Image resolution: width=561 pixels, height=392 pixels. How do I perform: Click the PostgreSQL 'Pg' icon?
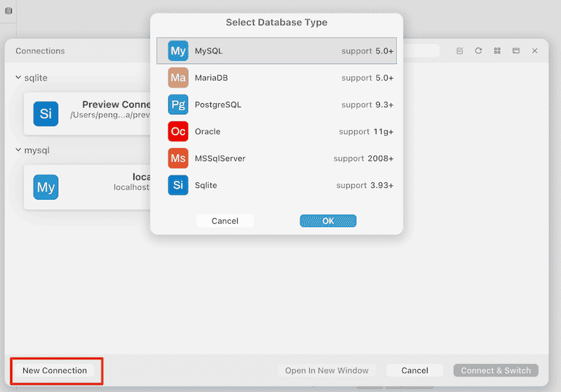point(178,104)
